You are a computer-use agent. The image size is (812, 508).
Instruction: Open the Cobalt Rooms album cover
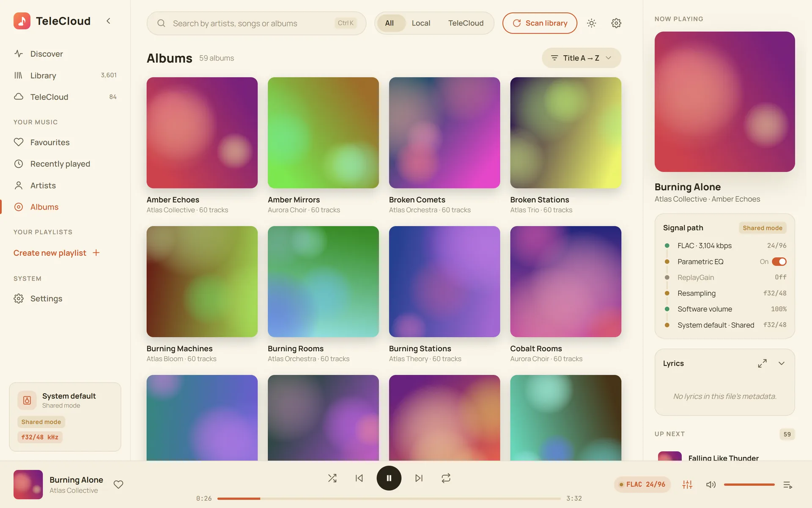pyautogui.click(x=565, y=282)
